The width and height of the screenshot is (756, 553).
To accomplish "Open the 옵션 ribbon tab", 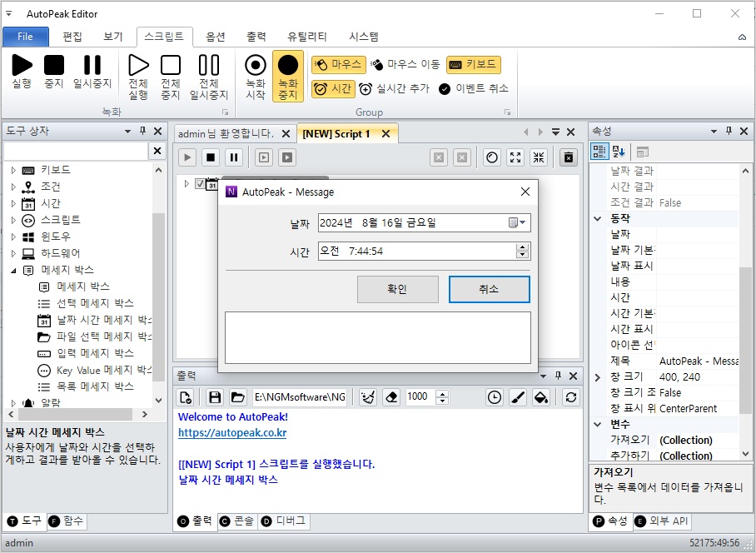I will tap(216, 37).
